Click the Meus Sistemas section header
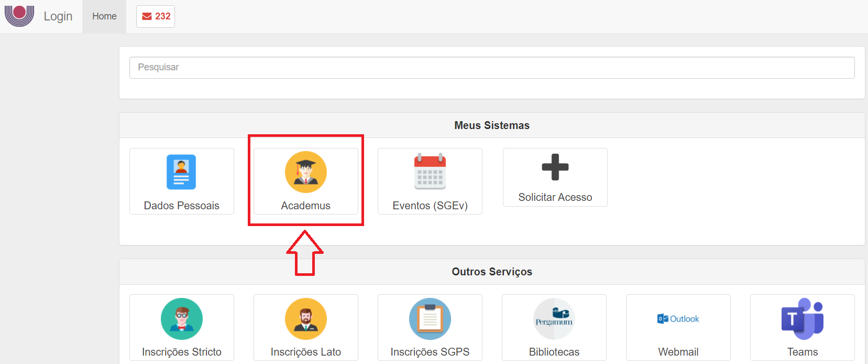Viewport: 868px width, 364px height. click(x=491, y=125)
